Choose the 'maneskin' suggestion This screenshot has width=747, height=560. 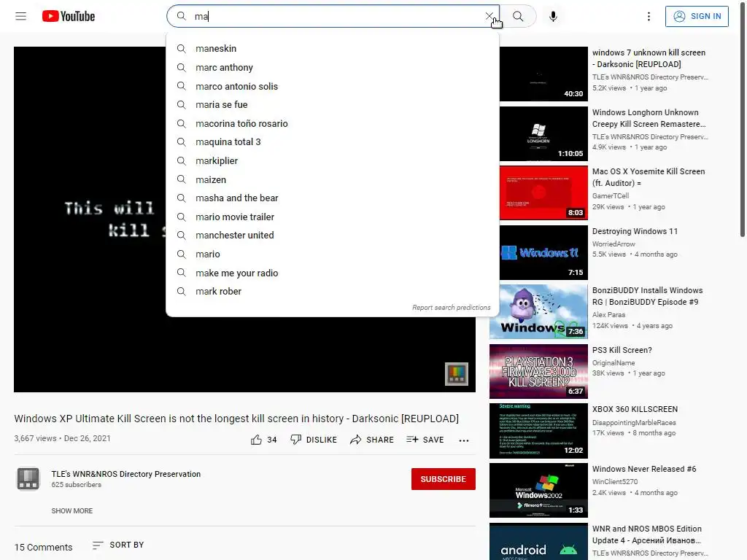[x=333, y=49]
